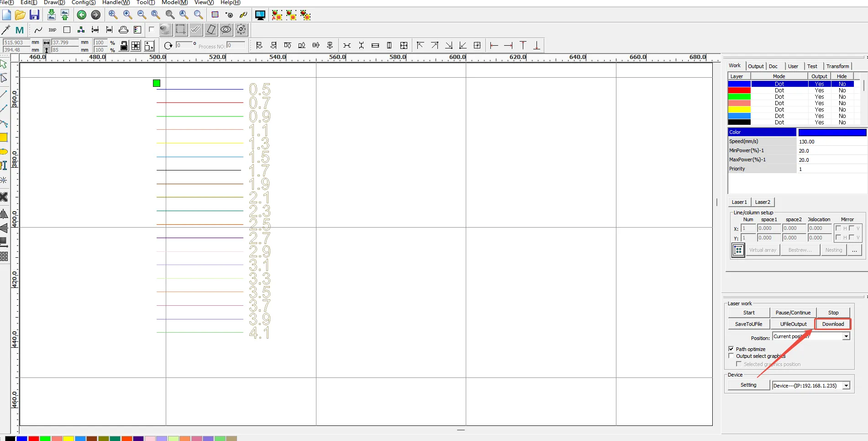Open the Config menu
Image resolution: width=868 pixels, height=441 pixels.
83,3
